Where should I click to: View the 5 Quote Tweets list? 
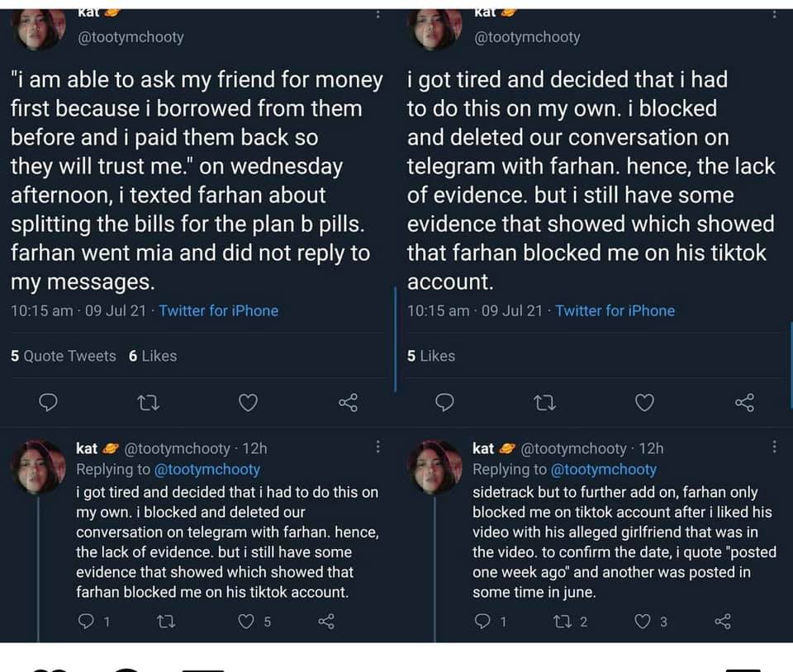64,356
